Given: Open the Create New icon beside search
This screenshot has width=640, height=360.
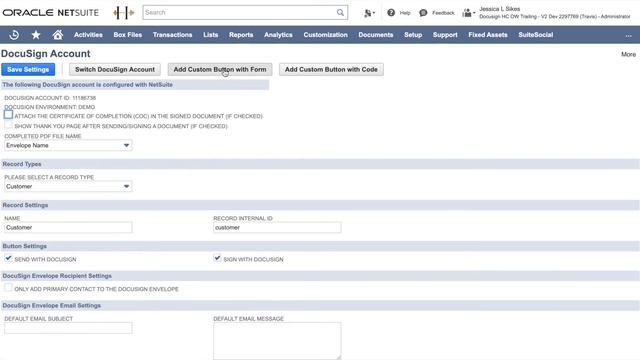Looking at the screenshot, I should (369, 13).
